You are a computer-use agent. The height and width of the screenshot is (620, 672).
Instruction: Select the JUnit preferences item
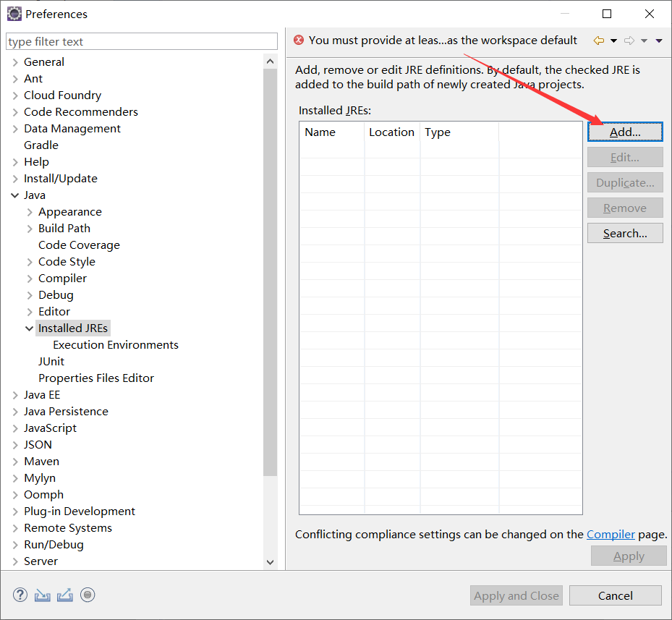51,362
